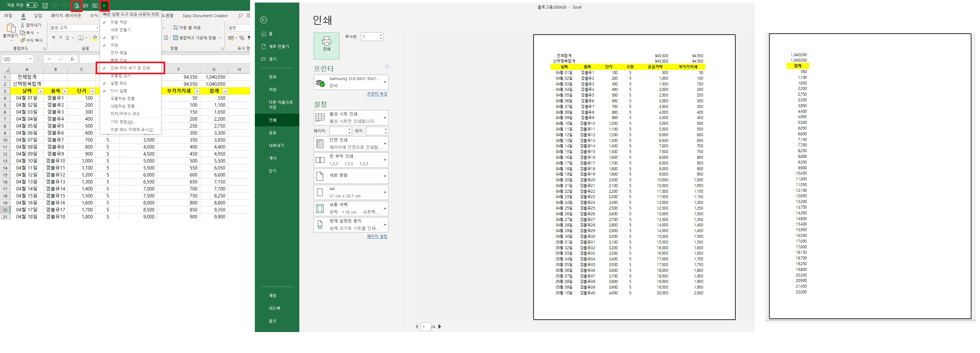Click the insert function fx icon
Viewport: 980px width, 353px height.
[72, 59]
